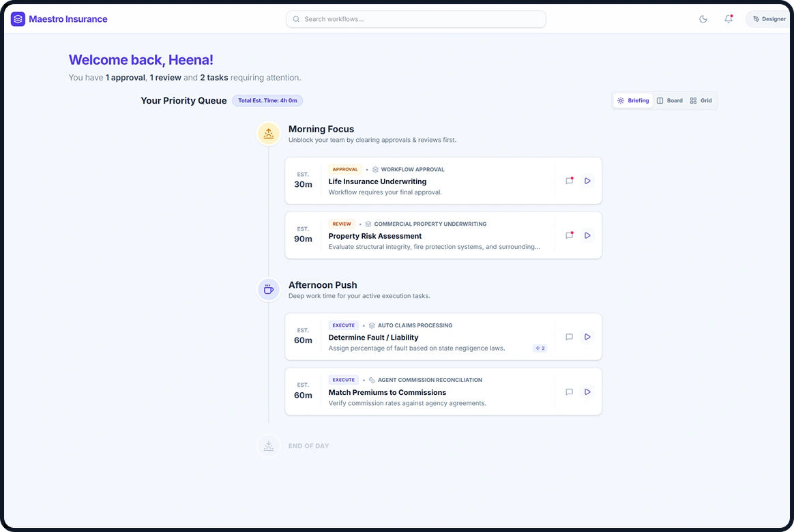Viewport: 794px width, 532px height.
Task: Click the coffee cup Afternoon Push icon
Action: (268, 289)
